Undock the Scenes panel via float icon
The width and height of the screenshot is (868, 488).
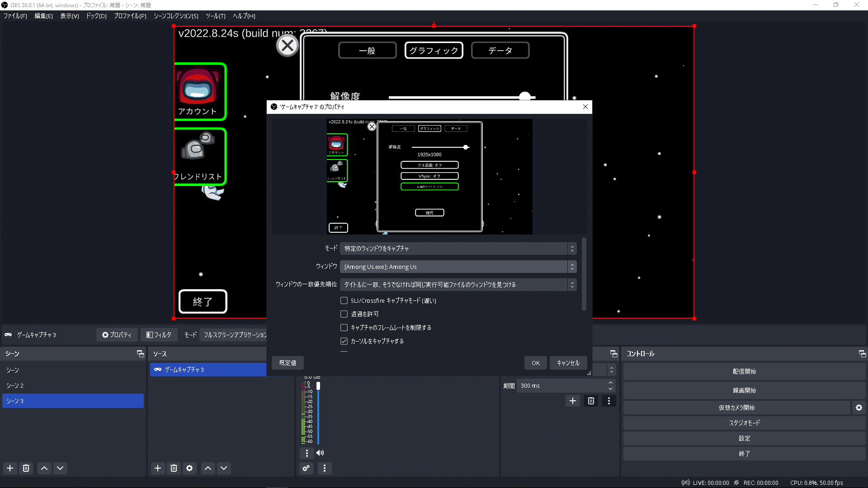[x=140, y=354]
